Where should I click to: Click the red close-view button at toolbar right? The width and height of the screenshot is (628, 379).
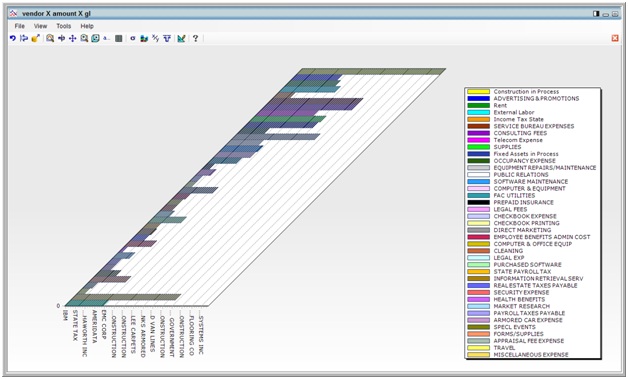[x=615, y=38]
